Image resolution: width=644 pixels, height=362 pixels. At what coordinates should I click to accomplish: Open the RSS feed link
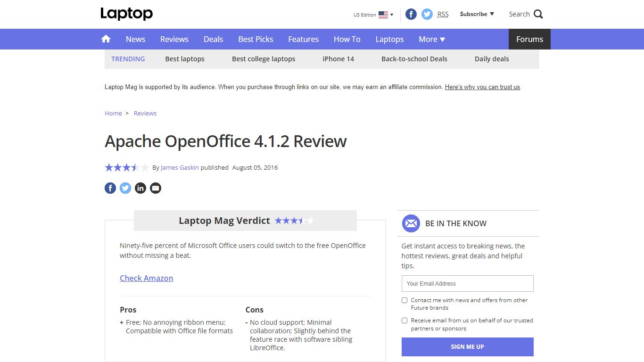click(443, 14)
